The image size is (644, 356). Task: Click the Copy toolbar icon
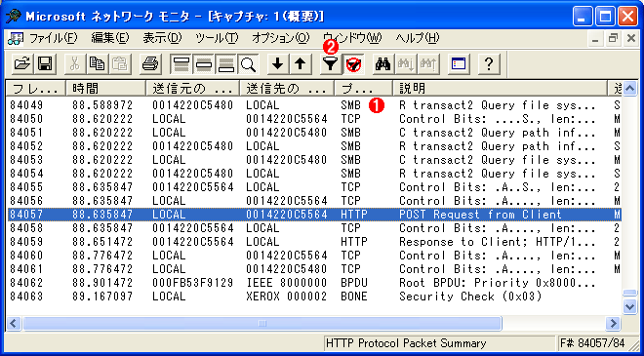tap(98, 64)
